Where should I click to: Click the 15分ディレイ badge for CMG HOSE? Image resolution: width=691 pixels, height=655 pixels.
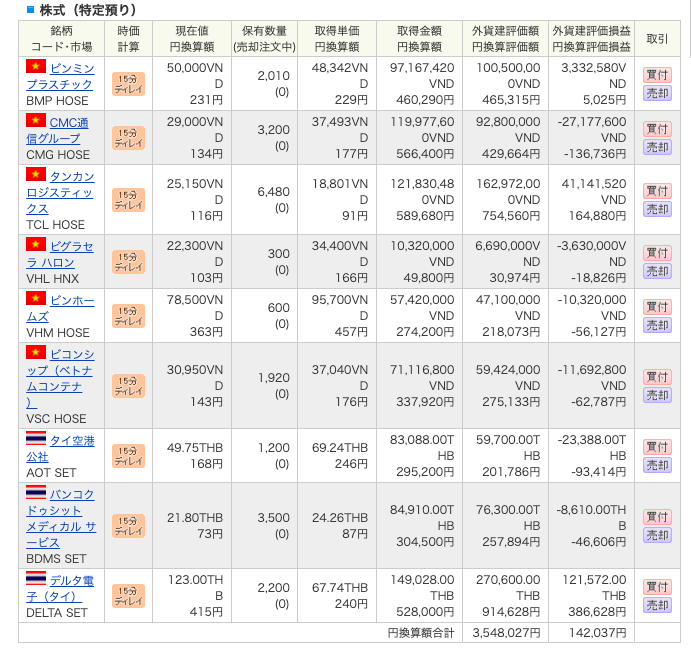coord(128,138)
